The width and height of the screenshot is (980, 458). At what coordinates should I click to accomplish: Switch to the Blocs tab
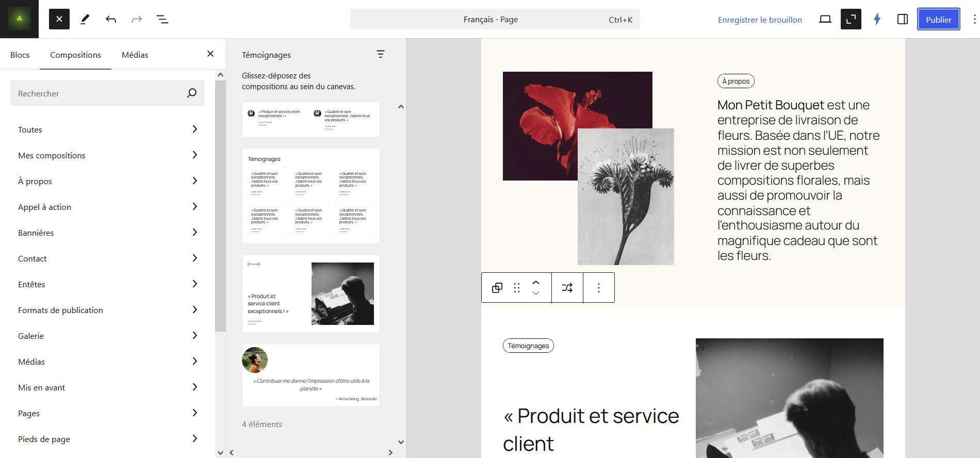(20, 55)
